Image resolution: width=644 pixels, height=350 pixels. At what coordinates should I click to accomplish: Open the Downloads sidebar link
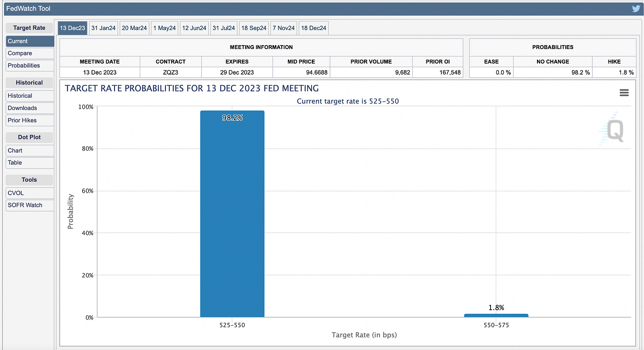(30, 108)
